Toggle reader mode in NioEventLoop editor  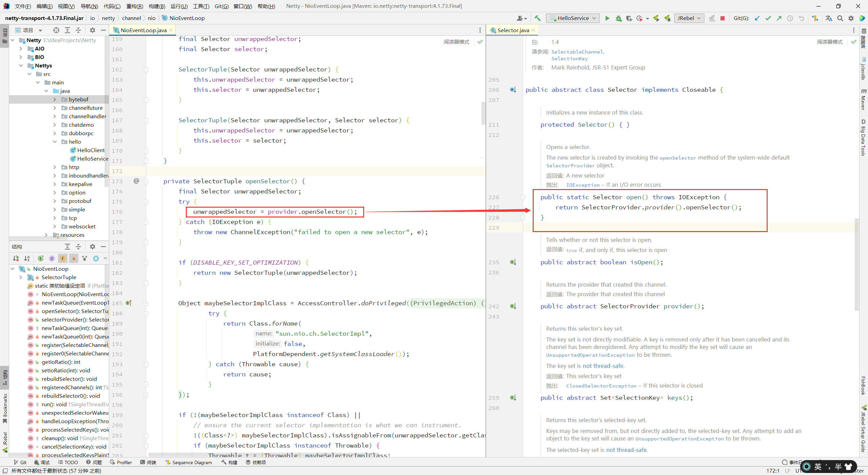(x=456, y=42)
